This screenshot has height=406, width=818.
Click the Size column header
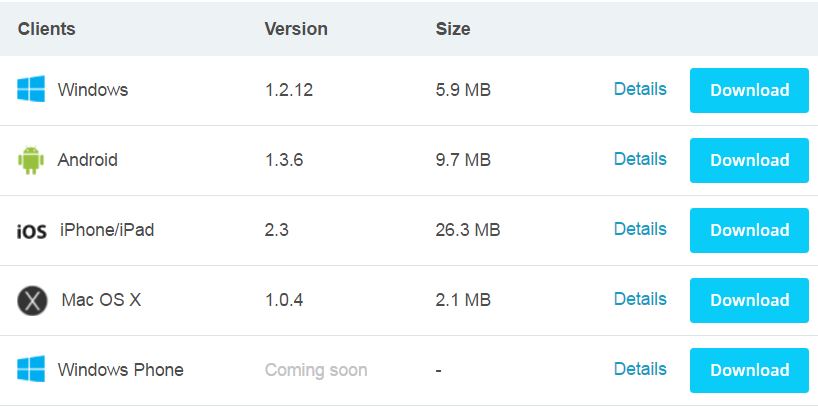click(x=453, y=29)
